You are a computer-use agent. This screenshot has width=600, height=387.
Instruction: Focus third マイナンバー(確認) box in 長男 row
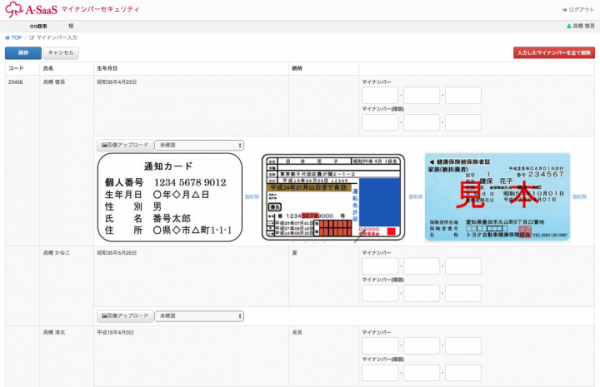pos(463,373)
